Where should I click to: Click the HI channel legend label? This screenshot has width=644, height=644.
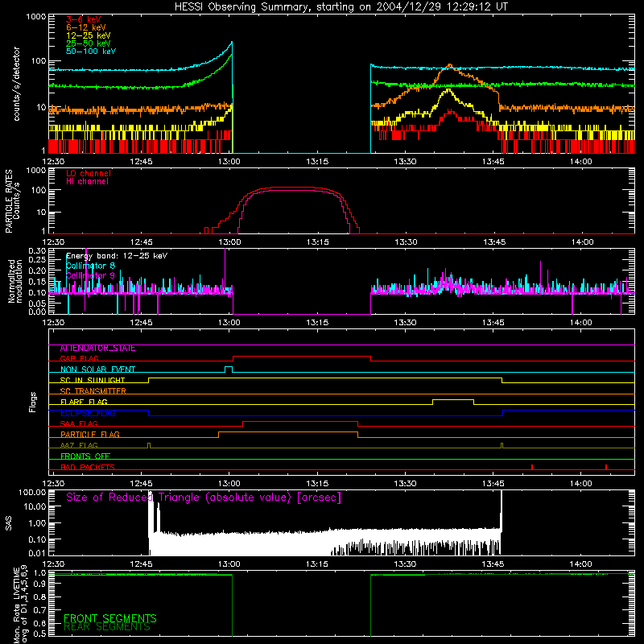[x=88, y=182]
